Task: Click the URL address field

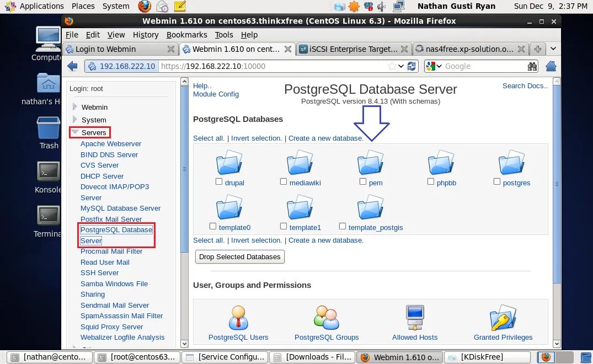Action: (273, 66)
